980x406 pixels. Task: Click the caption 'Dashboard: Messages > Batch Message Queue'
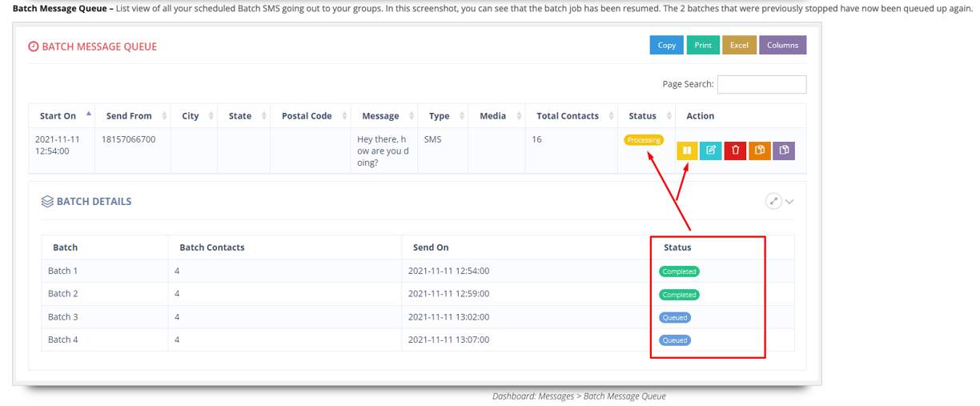[x=579, y=396]
